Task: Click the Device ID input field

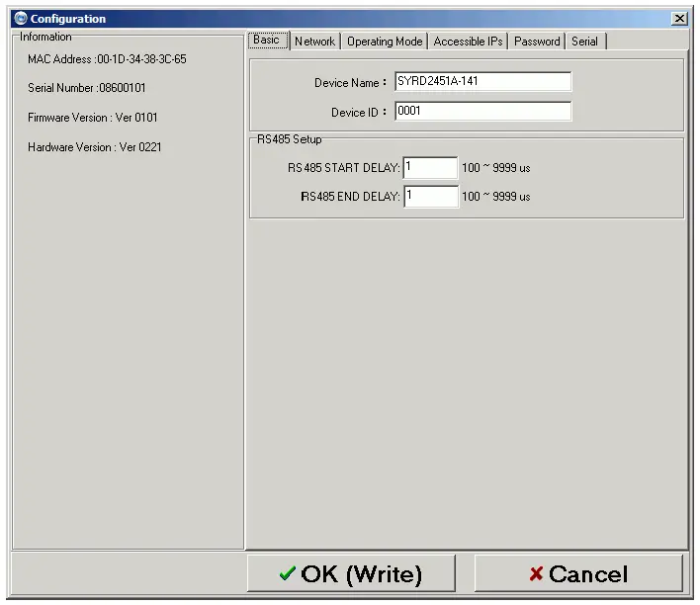Action: [483, 111]
